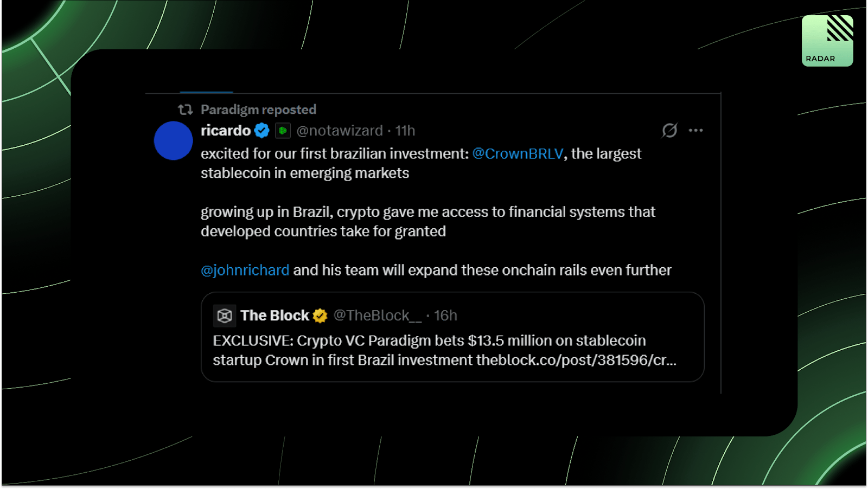Click The Block's gold verified badge
The height and width of the screenshot is (489, 868).
[320, 316]
